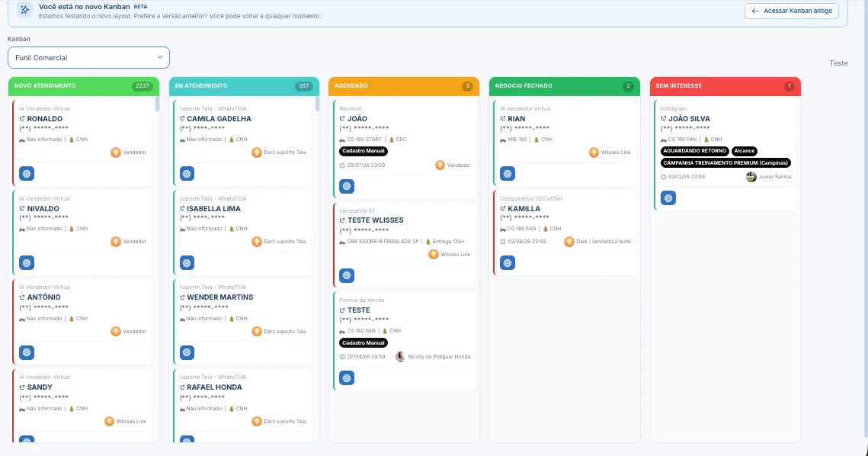Open ISABELLA LIMA lead name
This screenshot has height=456, width=868.
click(213, 208)
